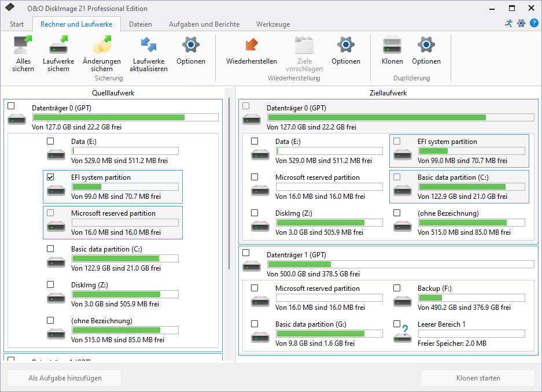Check source (ohne Bezeichnung) checkbox

pos(50,320)
